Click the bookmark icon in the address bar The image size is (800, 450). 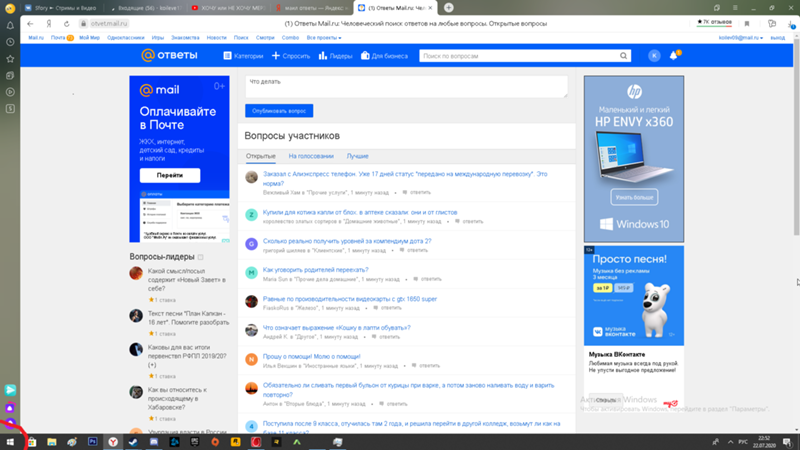(747, 23)
